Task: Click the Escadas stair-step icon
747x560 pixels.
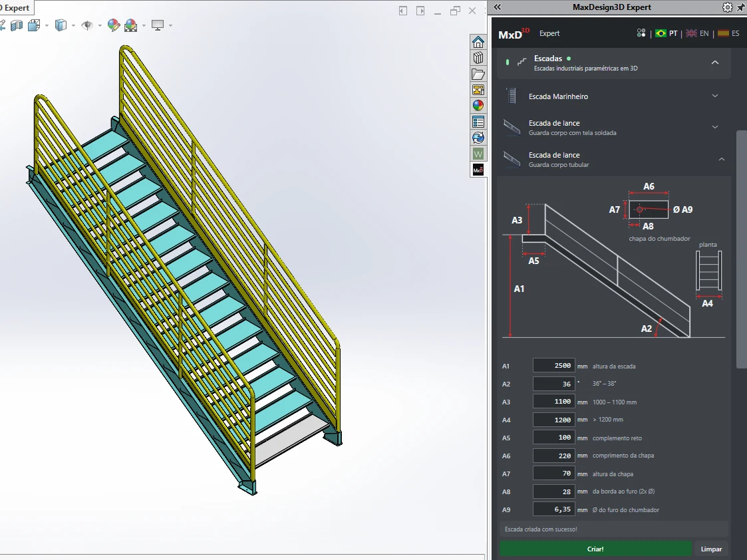Action: [522, 61]
